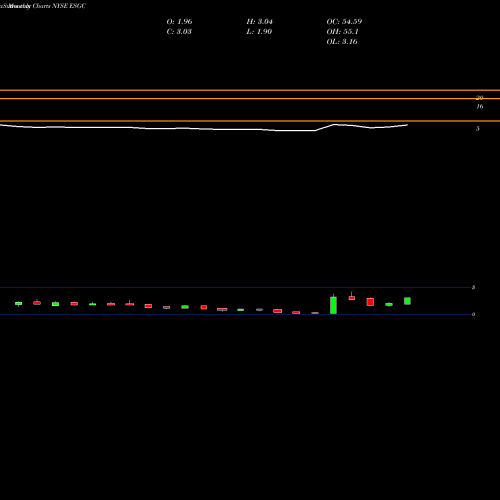Click the 'OH: 55.1' value

point(342,32)
